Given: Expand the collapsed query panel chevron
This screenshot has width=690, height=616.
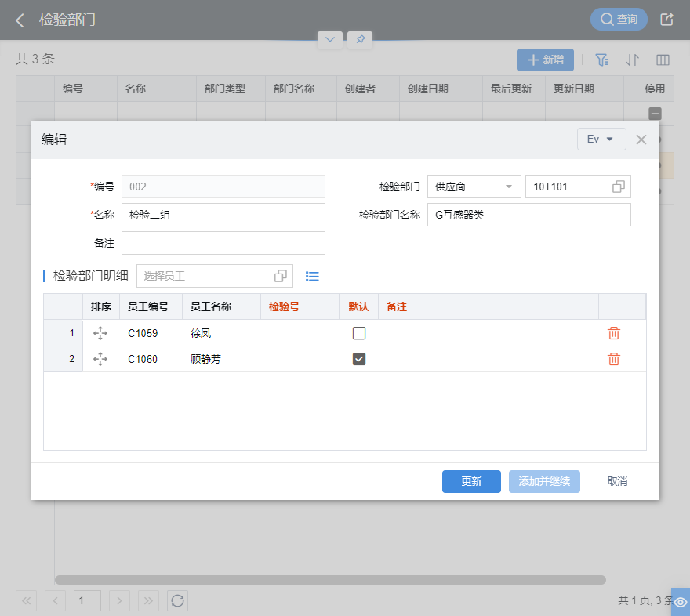Looking at the screenshot, I should (330, 39).
